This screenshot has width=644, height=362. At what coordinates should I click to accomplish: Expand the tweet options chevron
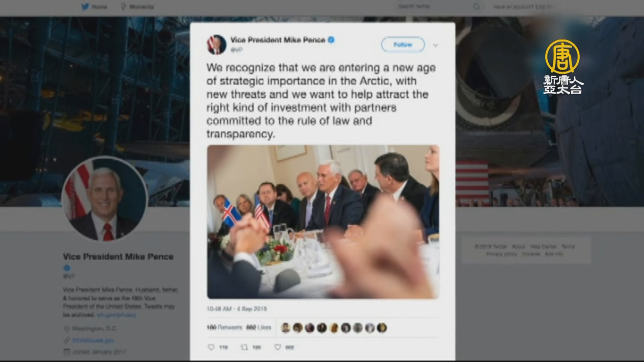[x=435, y=45]
